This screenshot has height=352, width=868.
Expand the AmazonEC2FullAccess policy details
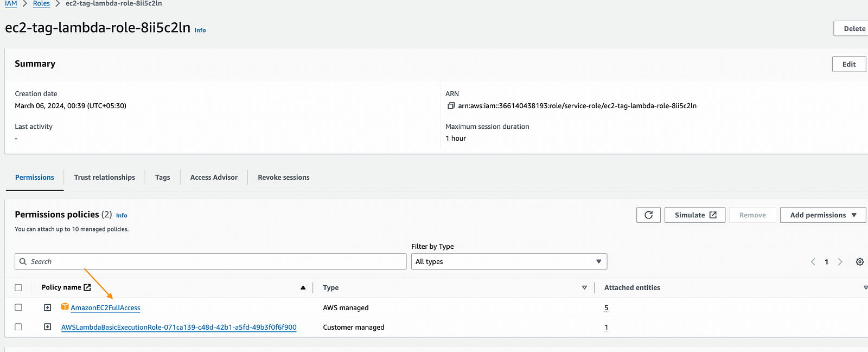(x=48, y=307)
